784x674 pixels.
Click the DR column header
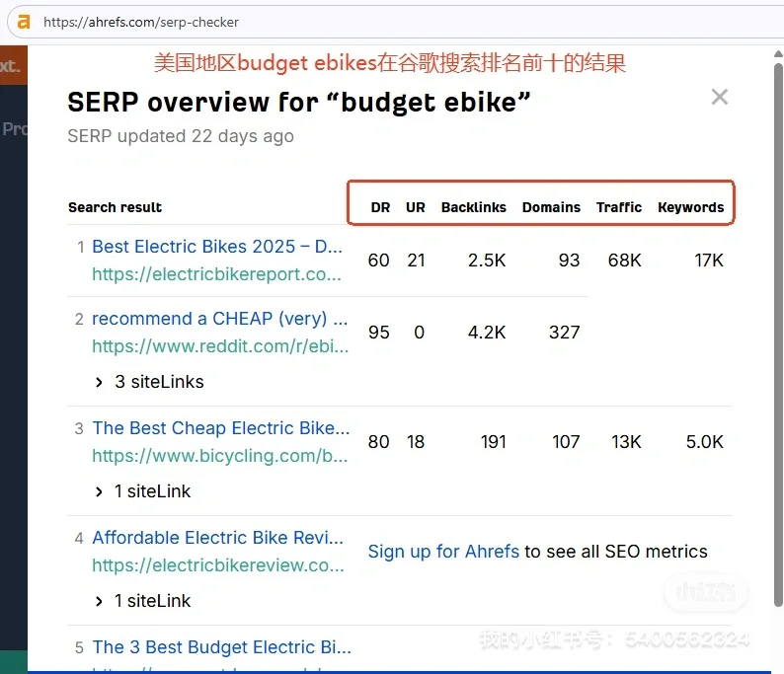tap(380, 207)
